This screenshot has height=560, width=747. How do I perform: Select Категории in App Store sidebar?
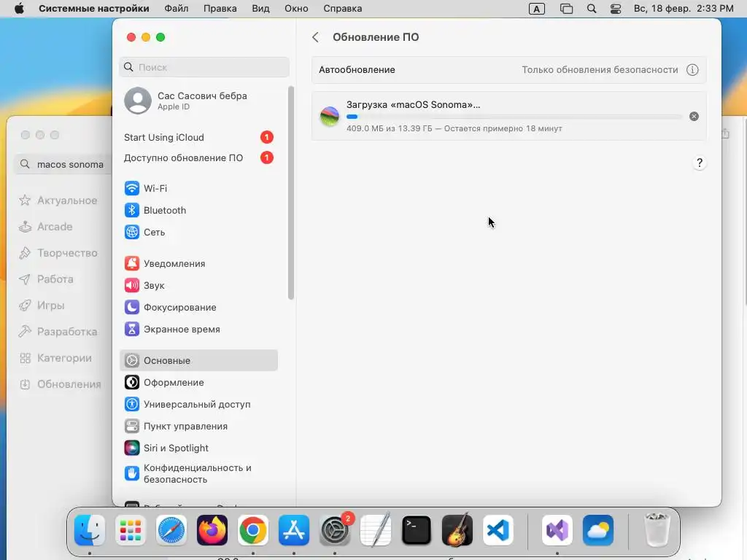(55, 358)
